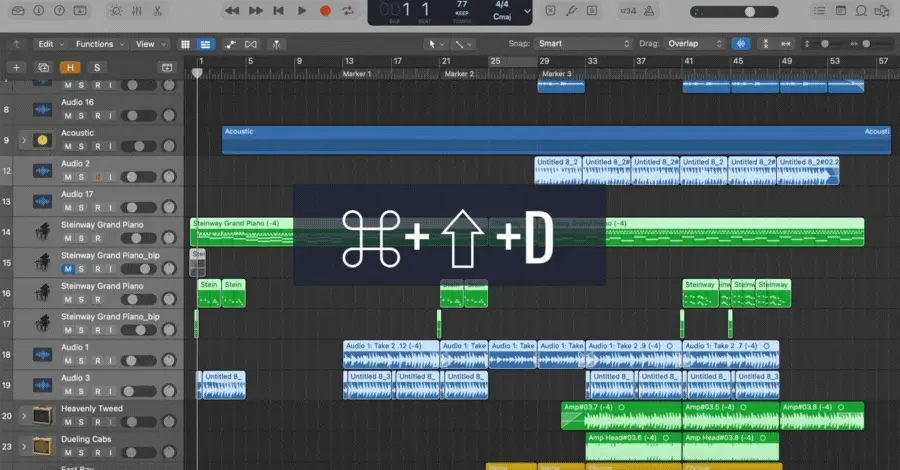Click the Duplicate Track button
Image resolution: width=900 pixels, height=470 pixels.
[43, 68]
